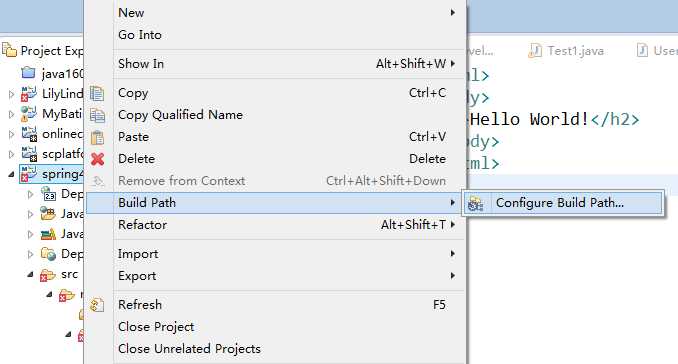
Task: Click the spring4 project icon
Action: click(29, 174)
